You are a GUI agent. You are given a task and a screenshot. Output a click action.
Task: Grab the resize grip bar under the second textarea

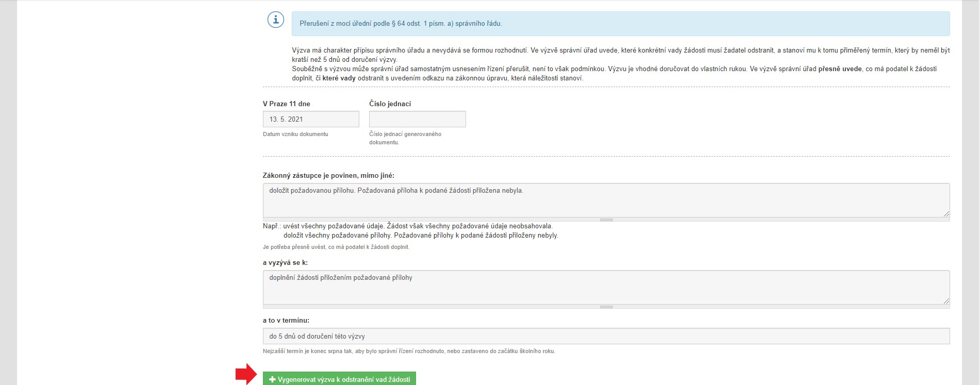point(606,307)
